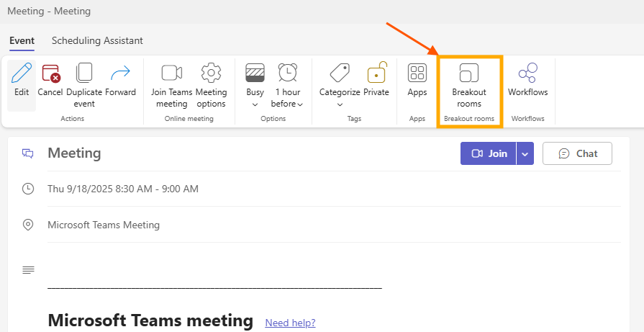Switch to the Event tab
Image resolution: width=644 pixels, height=332 pixels.
[22, 40]
